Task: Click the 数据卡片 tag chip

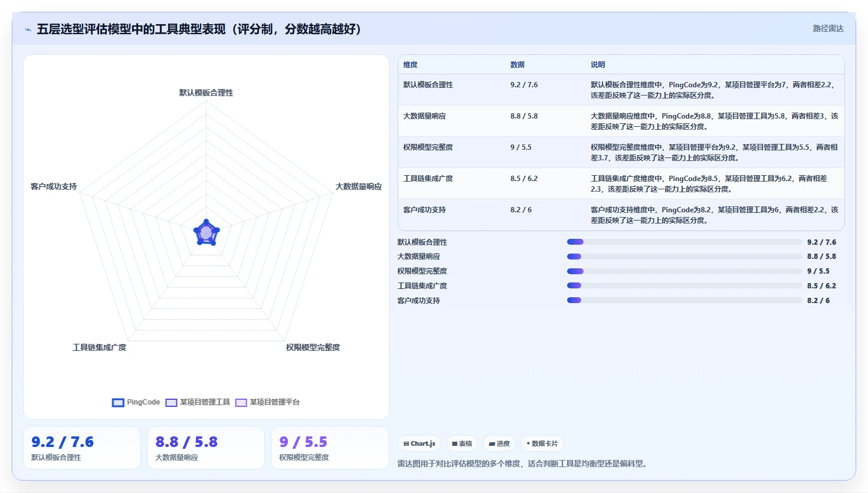Action: point(542,443)
